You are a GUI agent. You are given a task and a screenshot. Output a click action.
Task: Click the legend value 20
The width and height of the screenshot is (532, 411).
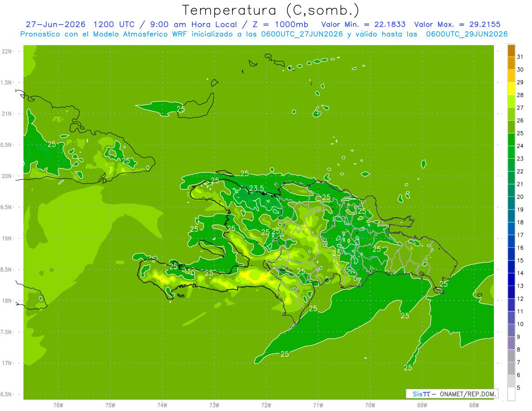coord(520,197)
